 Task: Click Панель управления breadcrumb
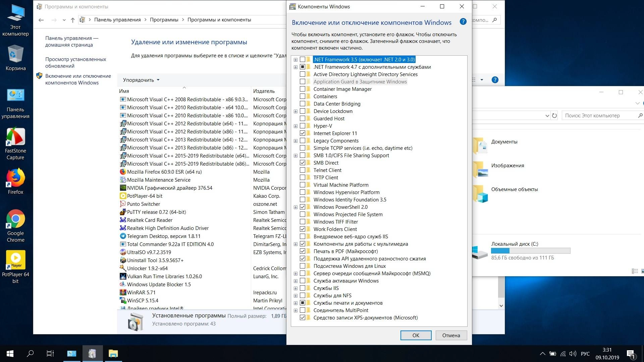(117, 20)
